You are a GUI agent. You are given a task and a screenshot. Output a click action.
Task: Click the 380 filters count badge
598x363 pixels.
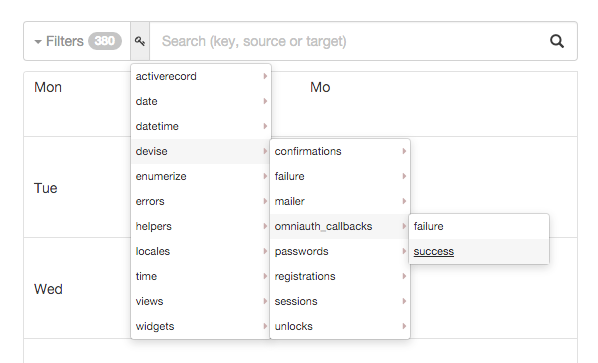[x=104, y=41]
